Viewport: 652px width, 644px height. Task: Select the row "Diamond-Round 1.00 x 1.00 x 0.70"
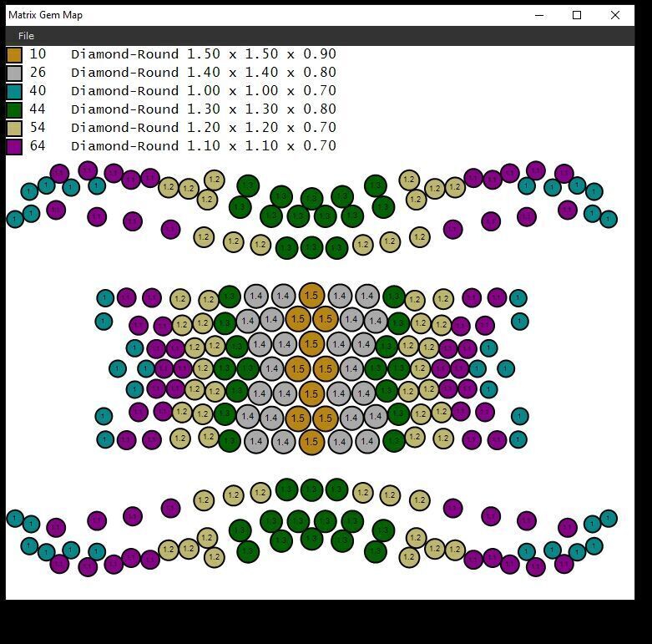pos(204,91)
